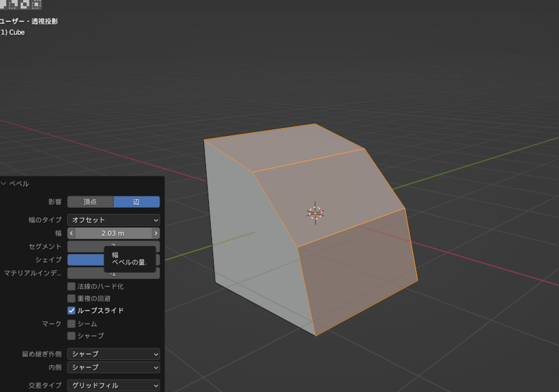Increase 幅 with the right arrow stepper
Image resolution: width=559 pixels, height=392 pixels.
[x=156, y=233]
